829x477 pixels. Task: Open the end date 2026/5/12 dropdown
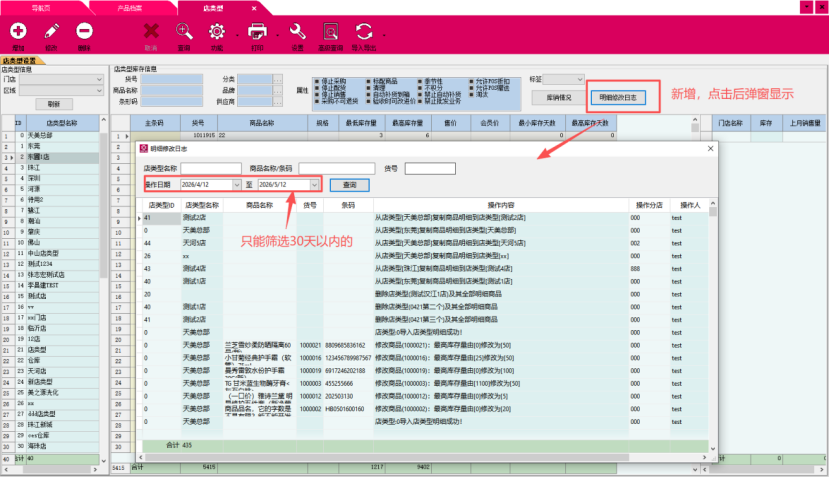(x=314, y=185)
